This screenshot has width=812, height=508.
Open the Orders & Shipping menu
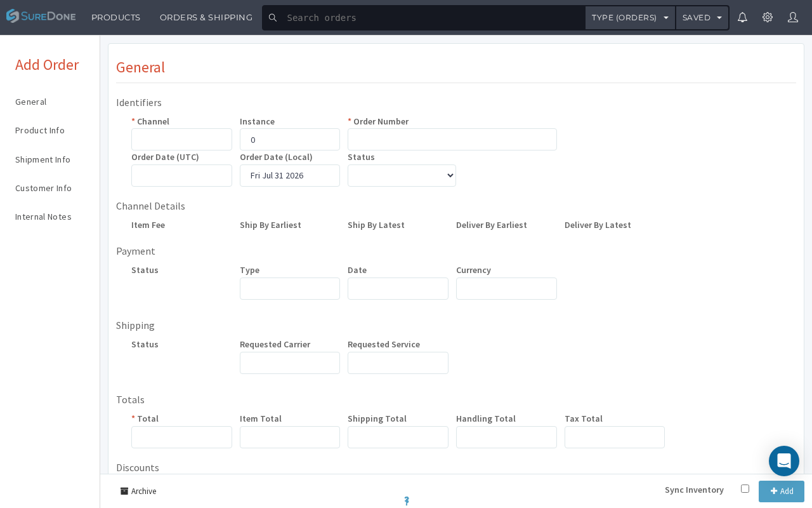coord(206,17)
